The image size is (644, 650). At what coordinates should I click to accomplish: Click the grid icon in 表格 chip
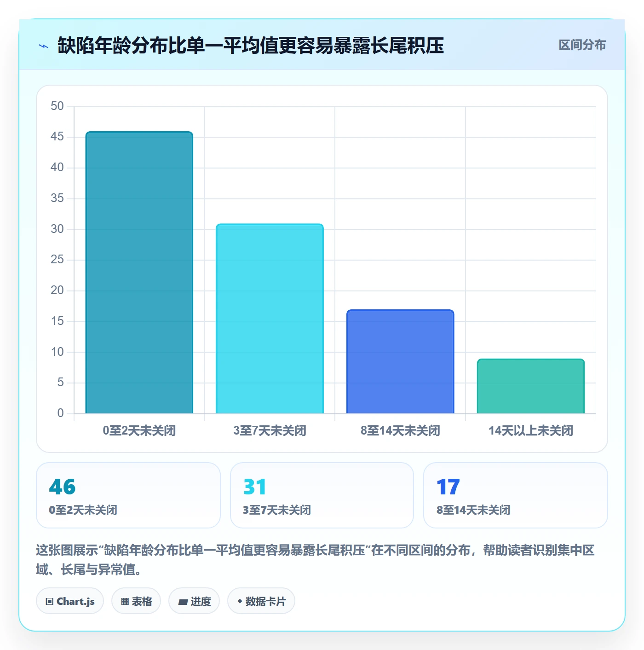[x=125, y=602]
